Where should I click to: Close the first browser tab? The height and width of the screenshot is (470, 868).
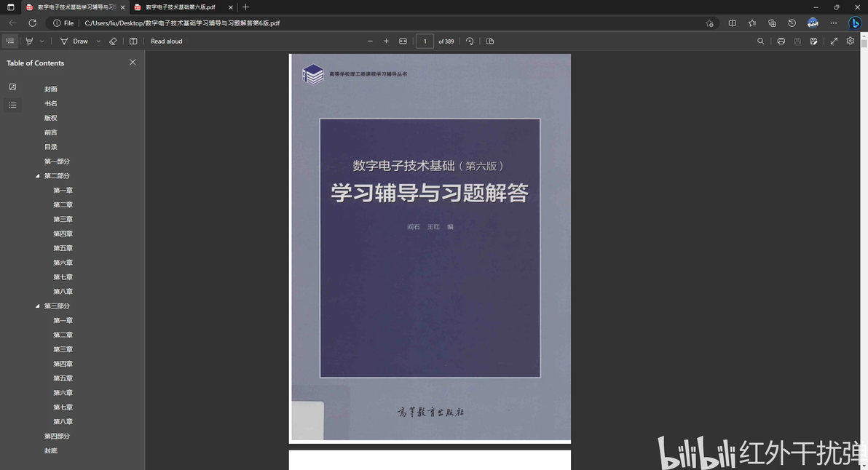pyautogui.click(x=123, y=7)
